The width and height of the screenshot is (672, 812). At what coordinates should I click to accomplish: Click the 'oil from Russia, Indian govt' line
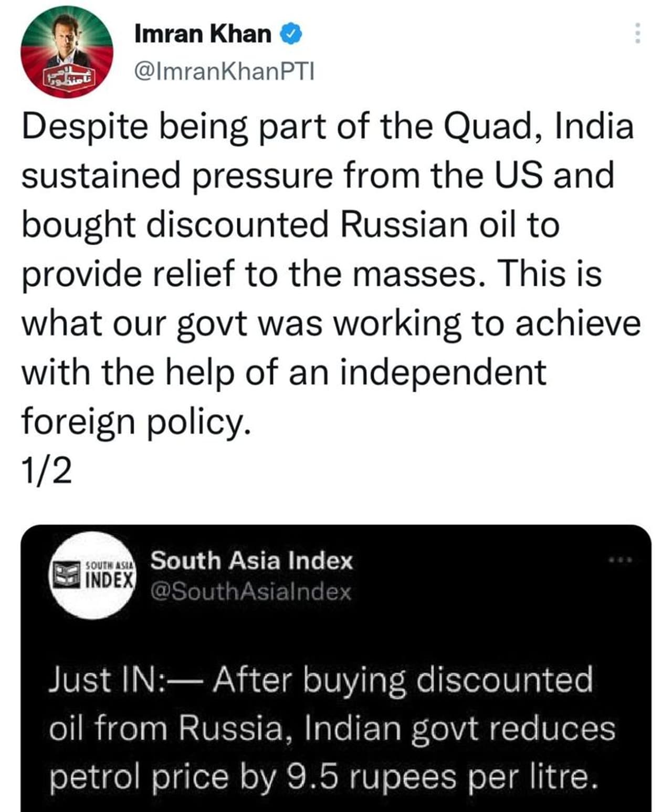point(332,728)
